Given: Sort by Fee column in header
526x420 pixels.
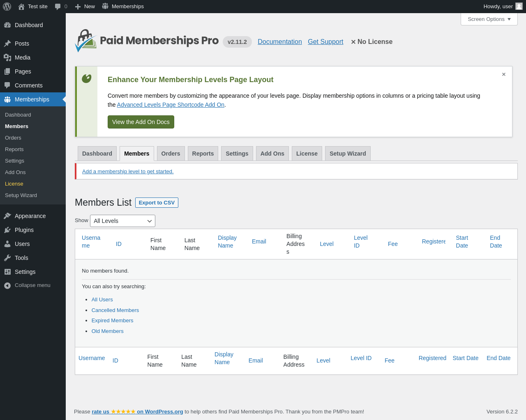Looking at the screenshot, I should click(393, 244).
